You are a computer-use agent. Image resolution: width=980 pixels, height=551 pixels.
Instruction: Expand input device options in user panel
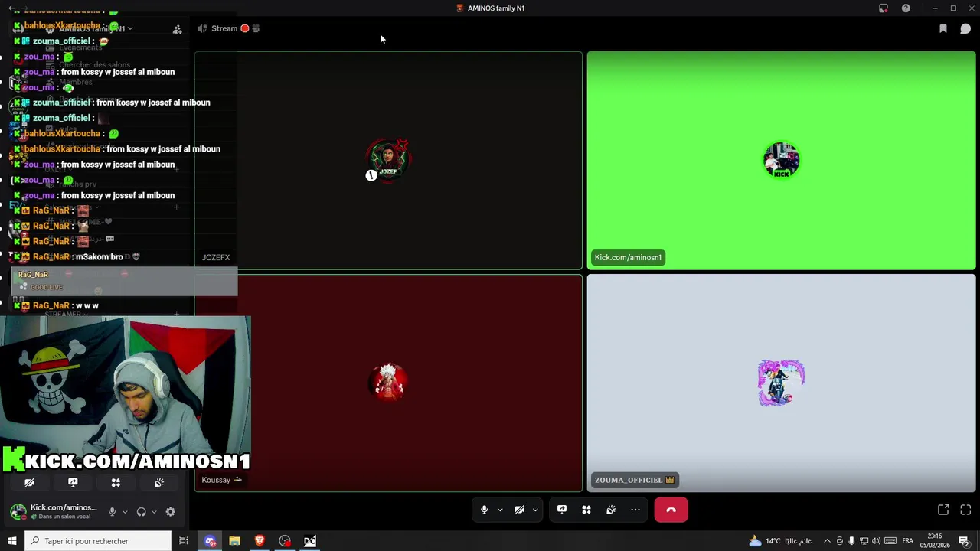125,512
